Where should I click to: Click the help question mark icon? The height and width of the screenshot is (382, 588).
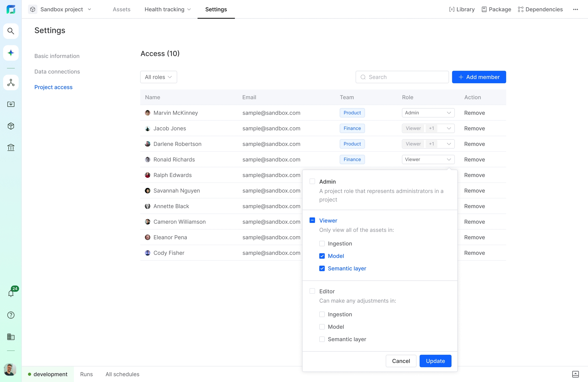11,315
